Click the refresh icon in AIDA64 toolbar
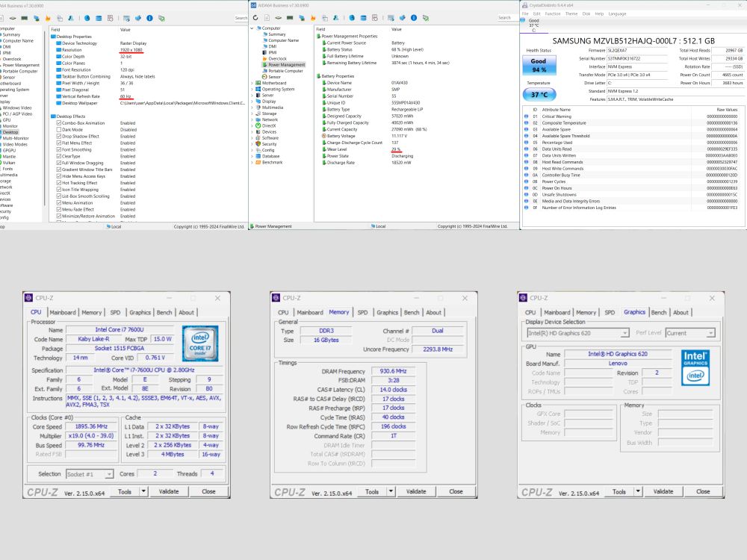747x560 pixels. point(256,18)
